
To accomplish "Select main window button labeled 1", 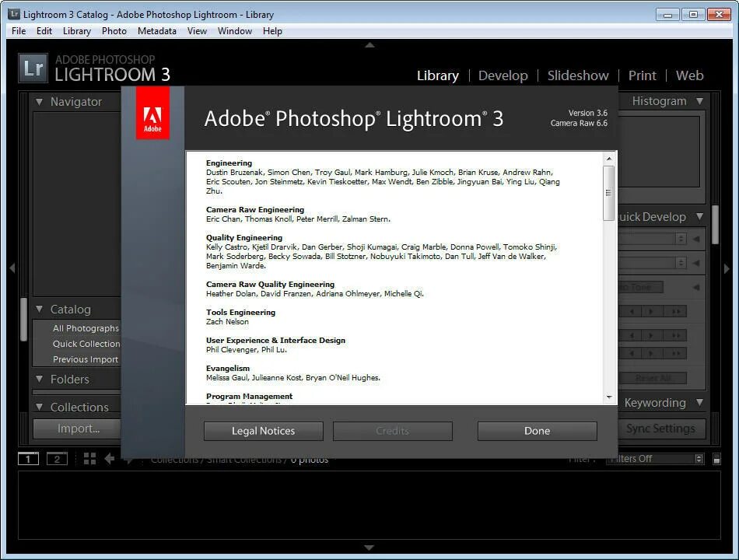I will (x=28, y=458).
